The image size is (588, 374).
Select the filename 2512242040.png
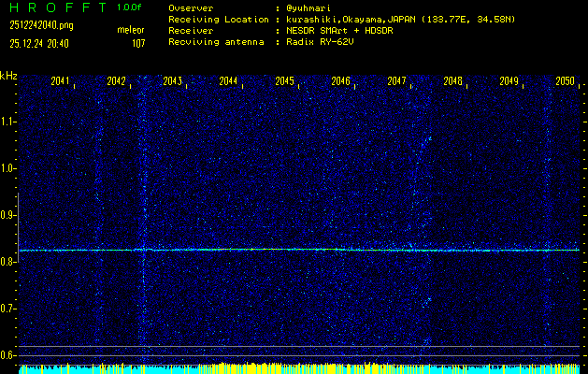tap(42, 25)
